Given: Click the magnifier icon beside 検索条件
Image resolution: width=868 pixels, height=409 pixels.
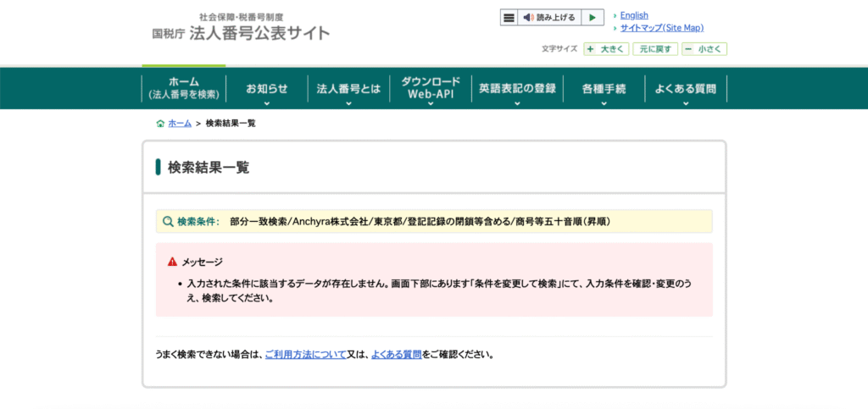Looking at the screenshot, I should click(x=169, y=222).
